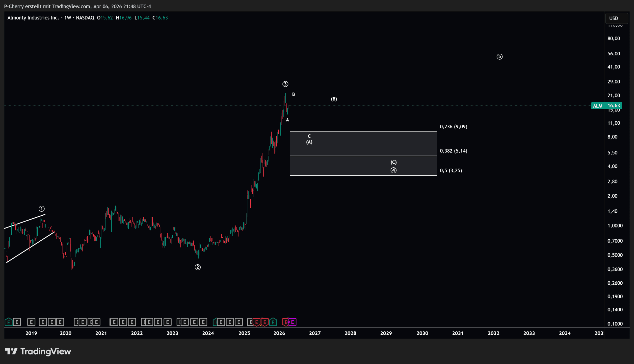Click the green earnings marker before 2026
This screenshot has width=634, height=364.
point(273,322)
